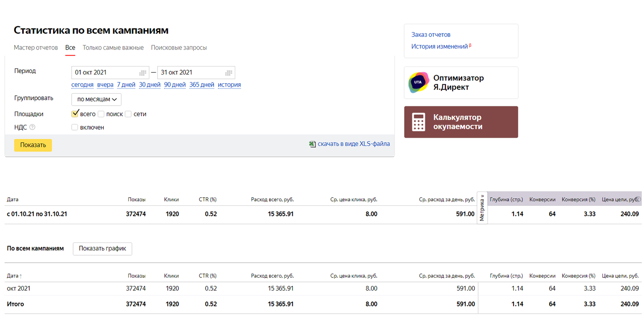Click the help icon near Цена цели

(638, 199)
